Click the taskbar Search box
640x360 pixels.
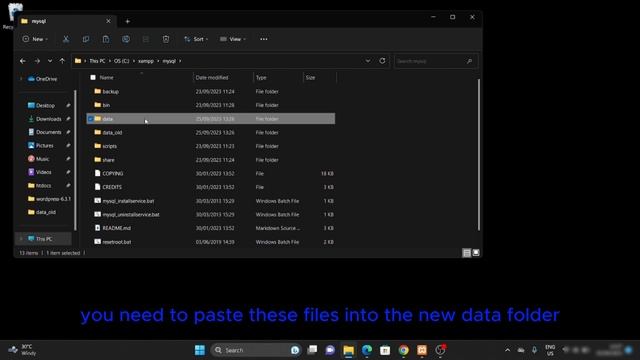(x=256, y=350)
